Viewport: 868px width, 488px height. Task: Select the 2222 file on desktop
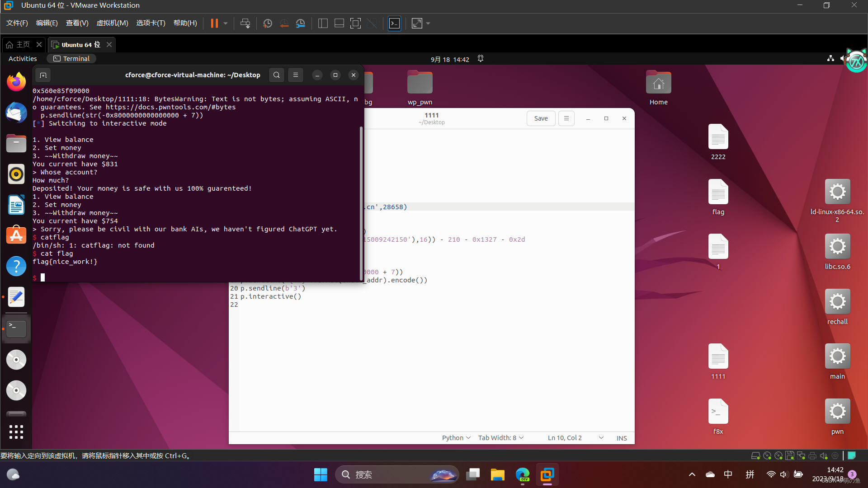(x=718, y=142)
